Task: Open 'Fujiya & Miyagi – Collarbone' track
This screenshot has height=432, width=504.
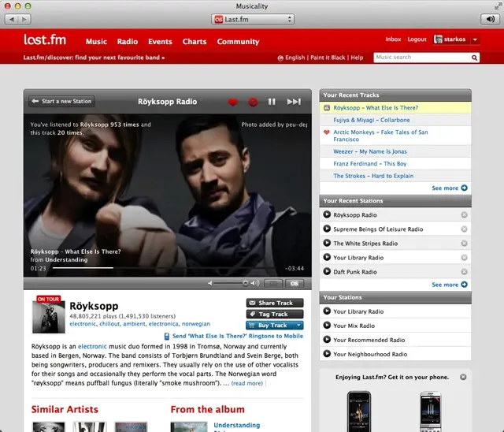Action: [x=371, y=120]
